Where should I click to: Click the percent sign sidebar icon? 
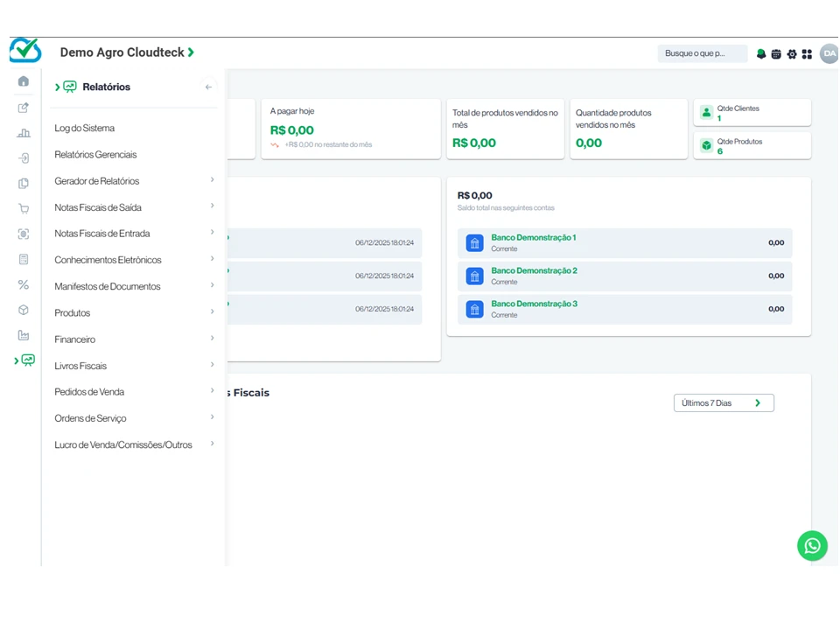[24, 284]
